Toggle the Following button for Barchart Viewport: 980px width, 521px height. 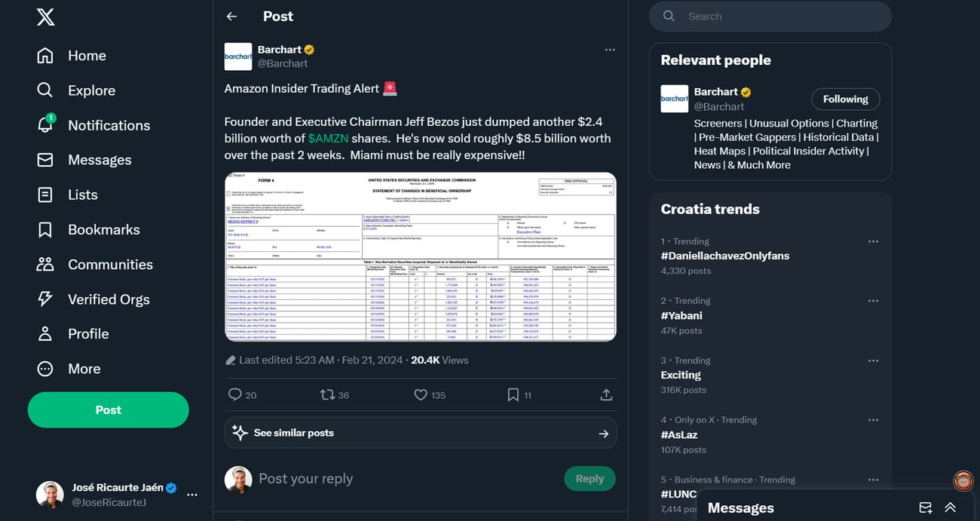[845, 99]
